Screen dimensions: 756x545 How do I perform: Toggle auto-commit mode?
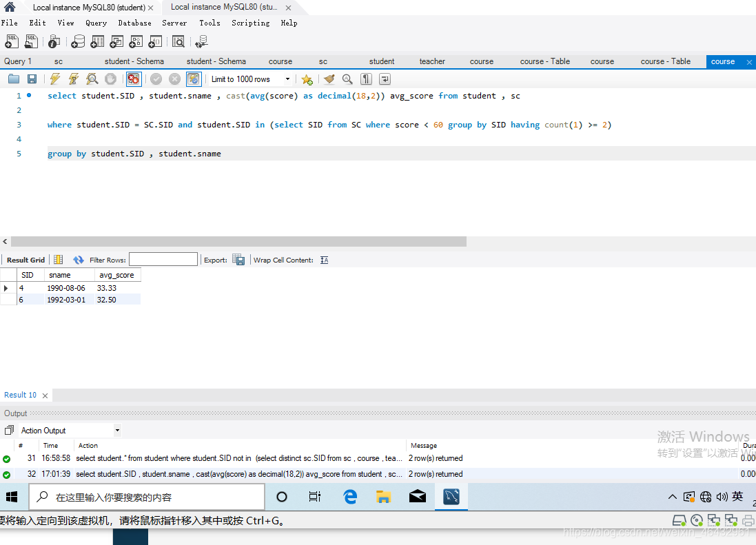coord(194,79)
